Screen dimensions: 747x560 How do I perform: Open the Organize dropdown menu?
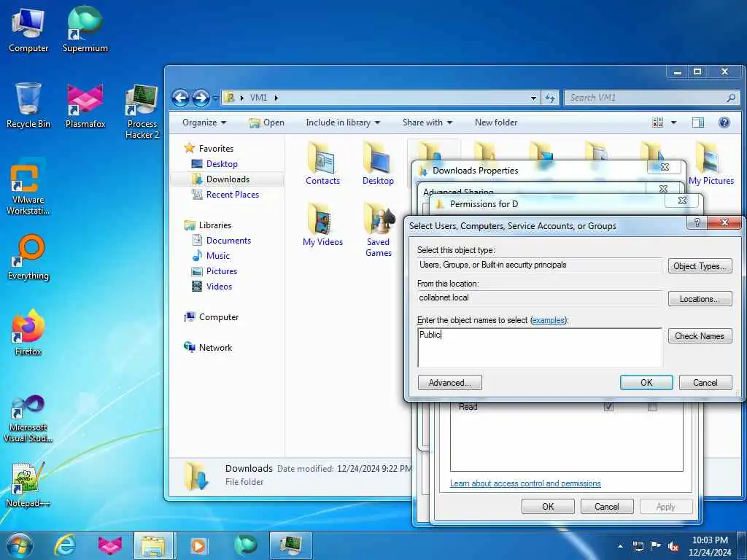204,122
